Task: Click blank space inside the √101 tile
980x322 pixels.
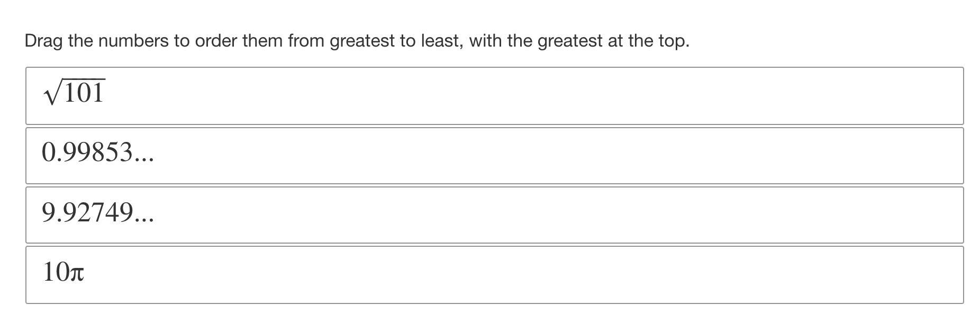Action: (x=529, y=96)
